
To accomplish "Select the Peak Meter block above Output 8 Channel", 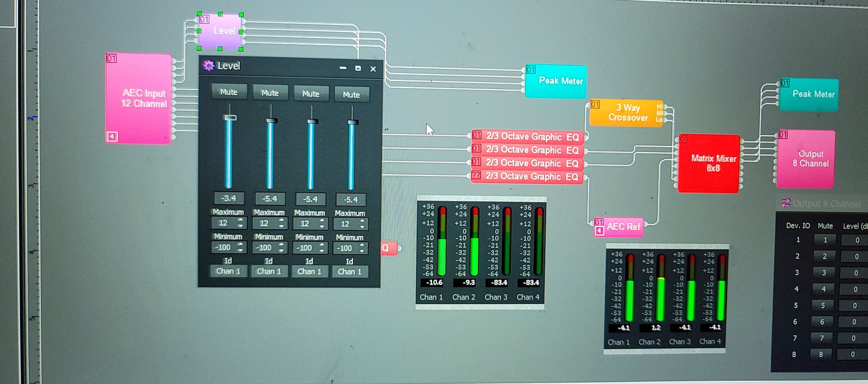I will tap(809, 95).
